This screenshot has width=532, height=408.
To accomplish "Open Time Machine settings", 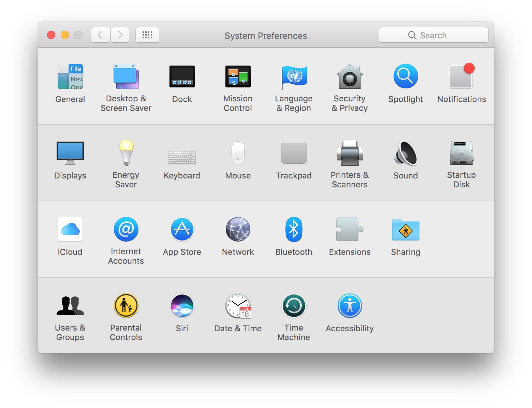I will (294, 306).
